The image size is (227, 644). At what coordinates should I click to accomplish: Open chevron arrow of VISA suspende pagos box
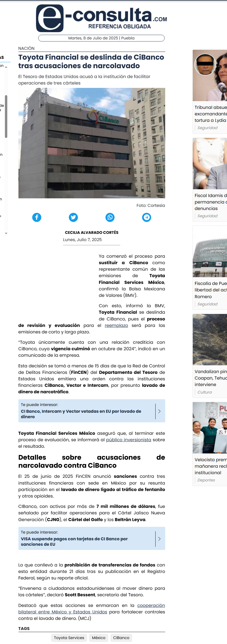point(159,539)
